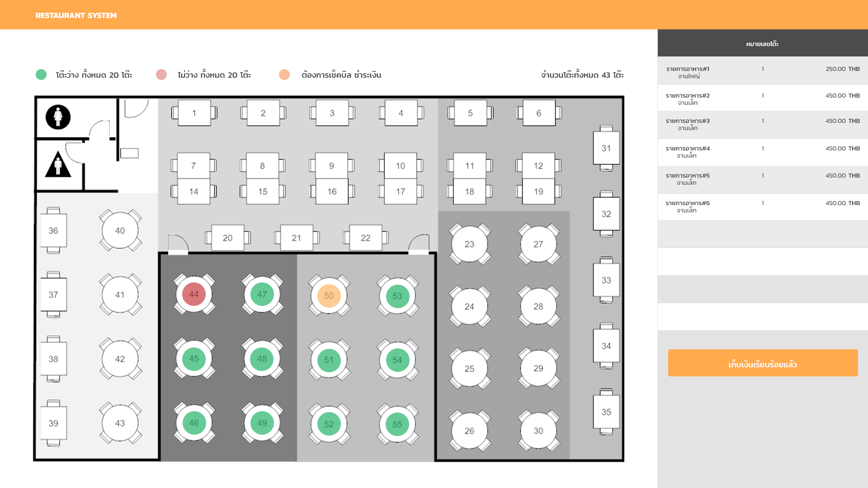This screenshot has width=868, height=488.
Task: Select round table 30
Action: pos(538,431)
